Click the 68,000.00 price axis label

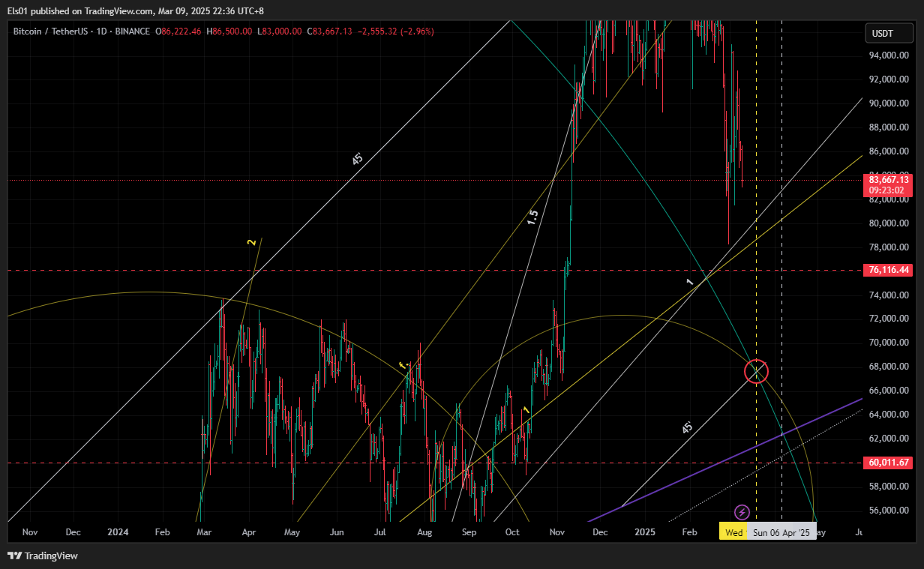[889, 367]
